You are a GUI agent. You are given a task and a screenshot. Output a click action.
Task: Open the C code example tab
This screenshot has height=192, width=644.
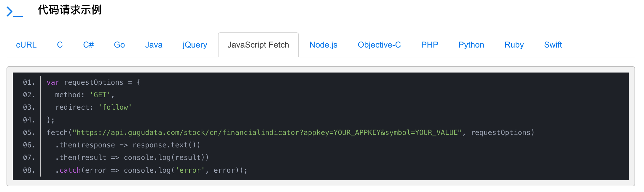click(60, 45)
